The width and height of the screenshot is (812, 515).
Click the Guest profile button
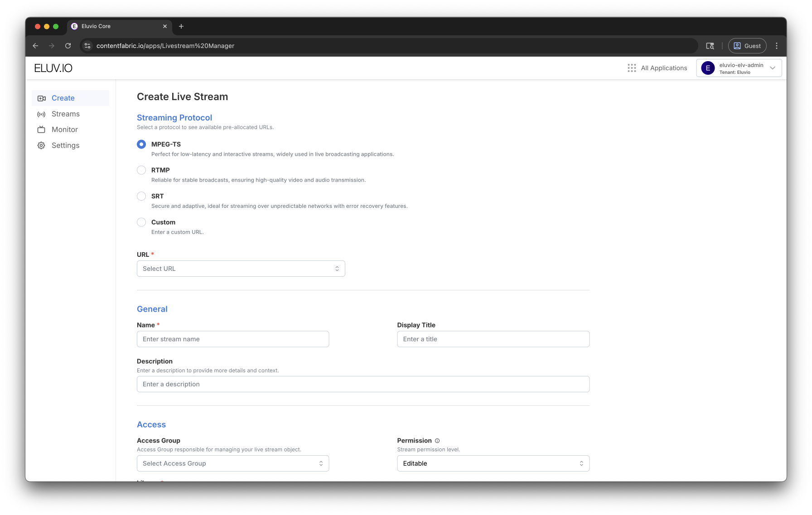tap(747, 46)
